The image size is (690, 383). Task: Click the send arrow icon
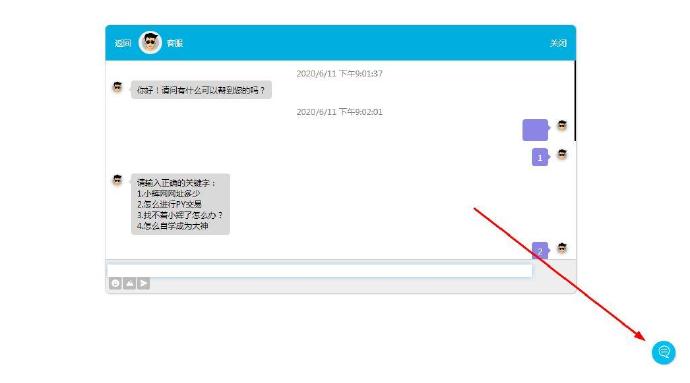(x=143, y=284)
